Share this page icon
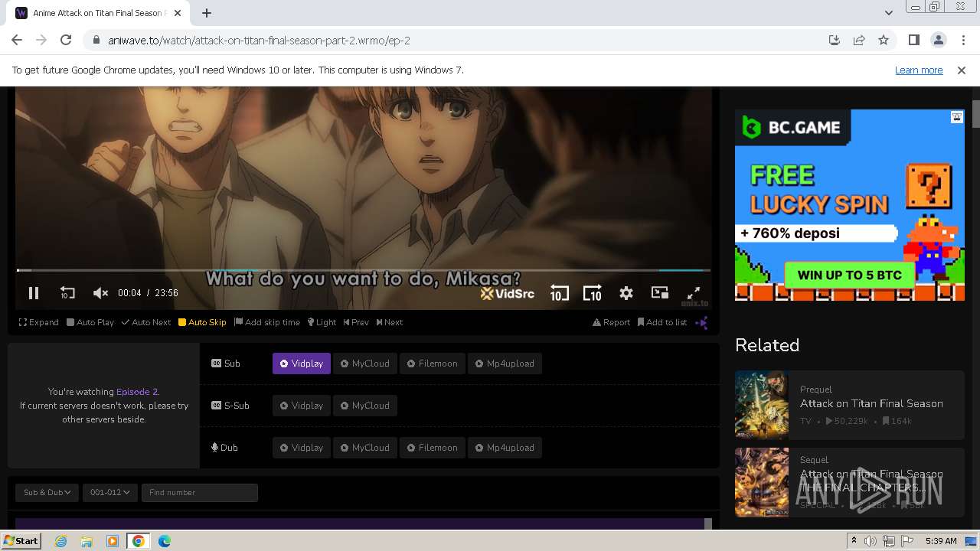The height and width of the screenshot is (551, 980). (859, 41)
